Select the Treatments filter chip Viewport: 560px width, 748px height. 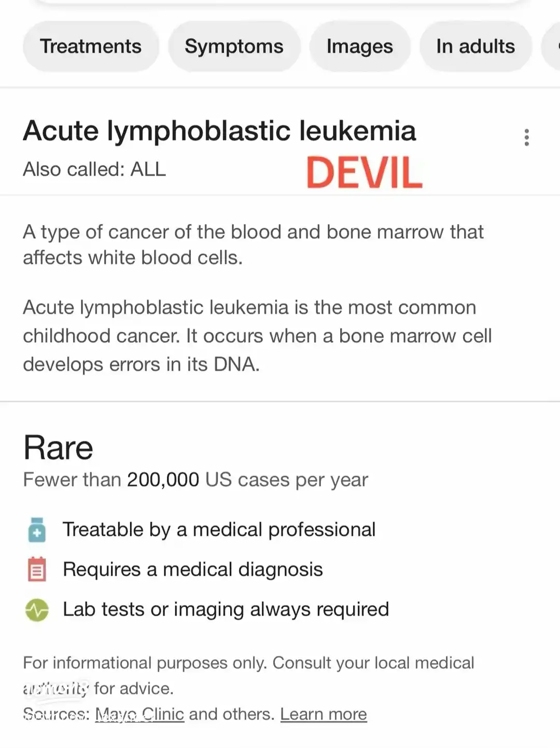tap(91, 46)
